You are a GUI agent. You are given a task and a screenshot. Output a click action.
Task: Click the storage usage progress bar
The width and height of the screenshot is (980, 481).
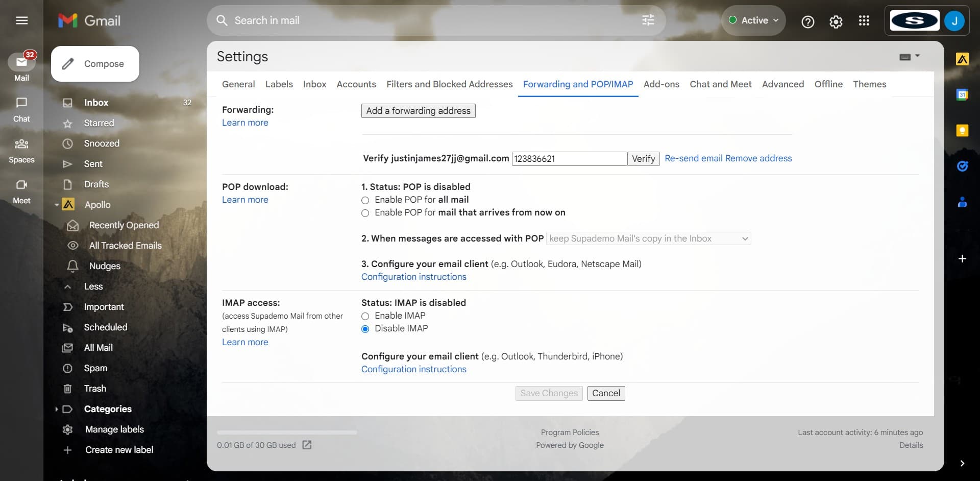click(286, 432)
